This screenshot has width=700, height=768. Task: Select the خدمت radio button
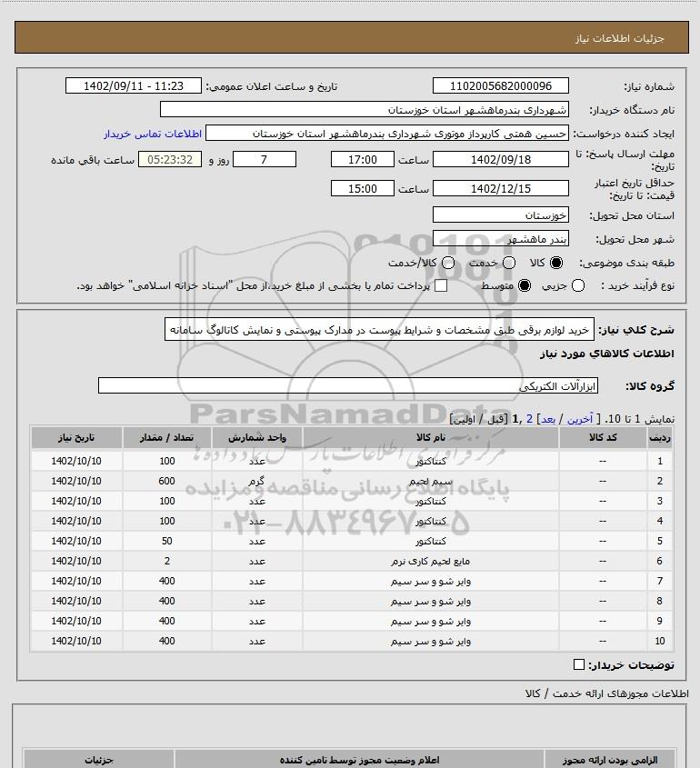click(x=509, y=263)
